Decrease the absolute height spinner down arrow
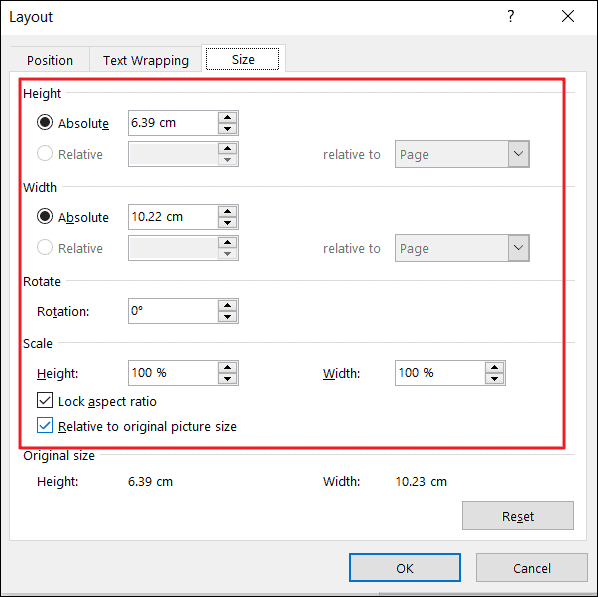The width and height of the screenshot is (598, 597). coord(228,129)
